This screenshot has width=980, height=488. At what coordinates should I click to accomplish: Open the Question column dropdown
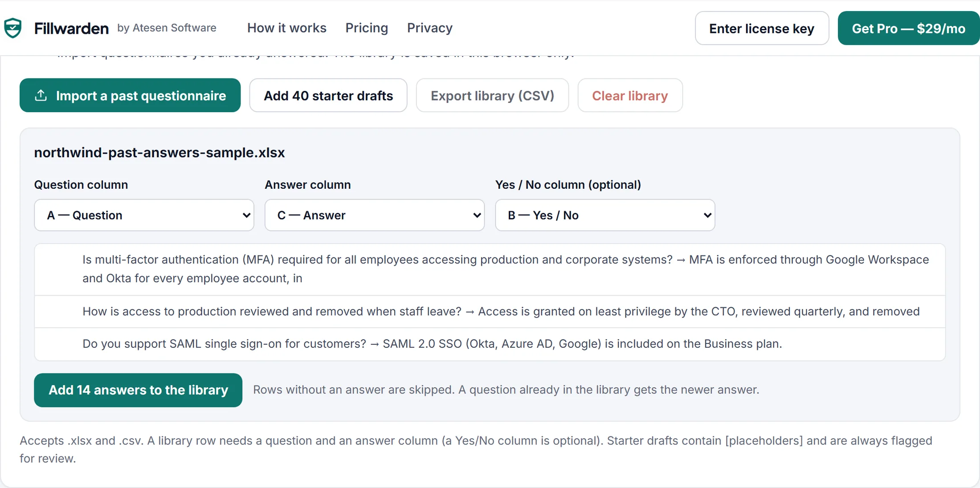pyautogui.click(x=144, y=215)
